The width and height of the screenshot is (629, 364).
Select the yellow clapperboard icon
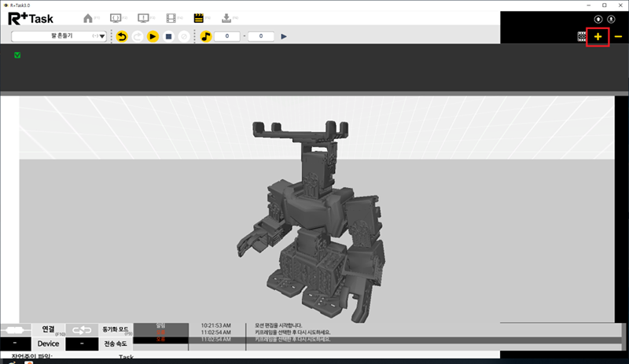(x=199, y=17)
